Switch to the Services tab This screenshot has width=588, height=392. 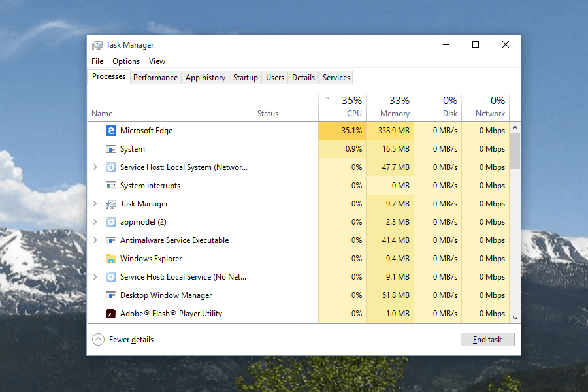[336, 78]
